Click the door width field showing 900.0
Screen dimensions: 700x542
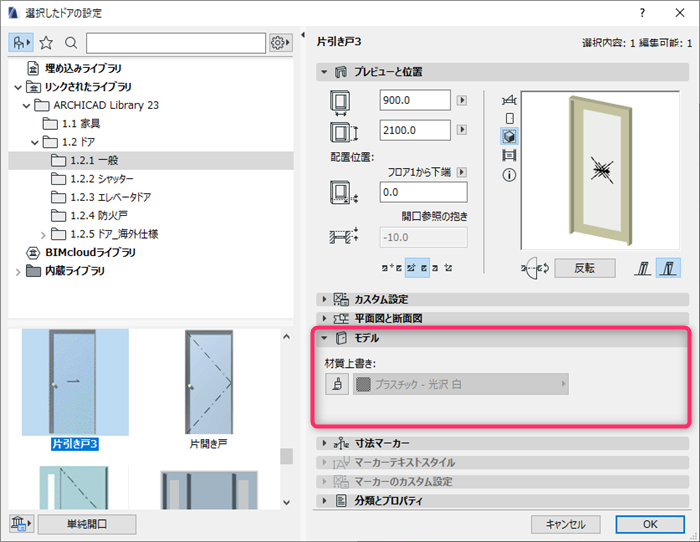415,100
